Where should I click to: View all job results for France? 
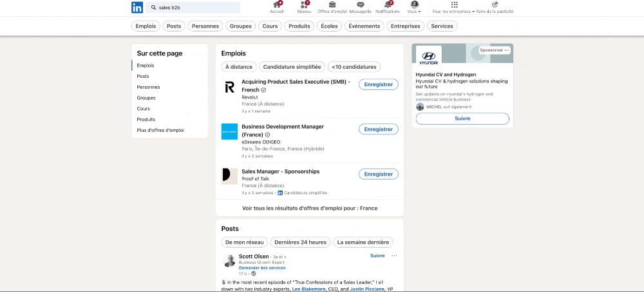[x=310, y=208]
